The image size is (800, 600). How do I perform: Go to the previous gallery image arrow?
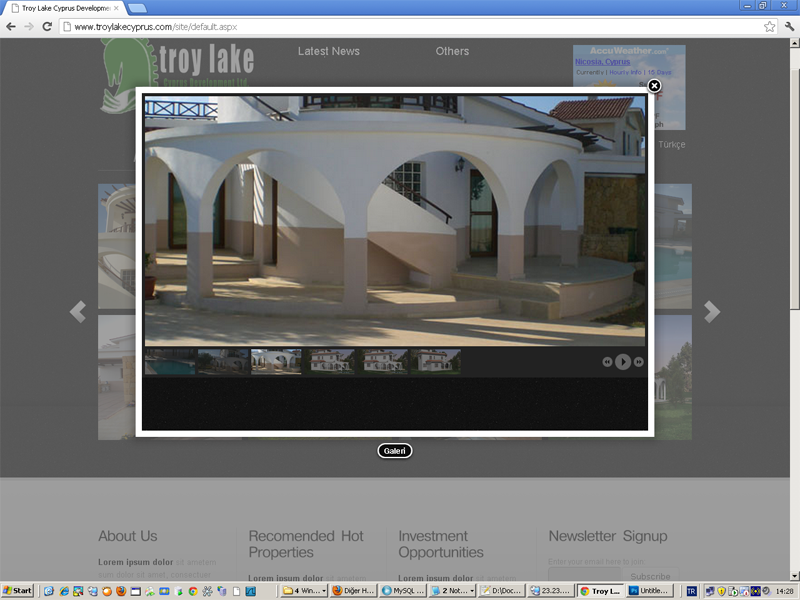[x=78, y=312]
